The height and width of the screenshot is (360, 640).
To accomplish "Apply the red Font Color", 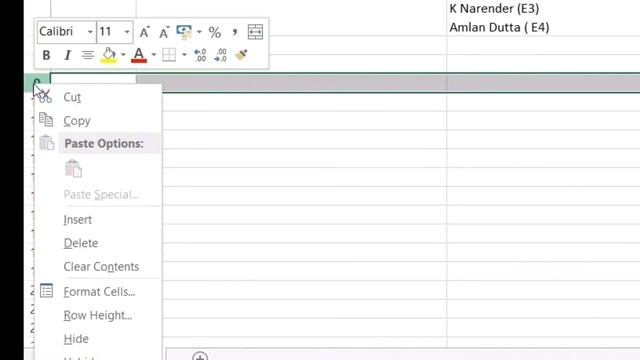I will [139, 55].
